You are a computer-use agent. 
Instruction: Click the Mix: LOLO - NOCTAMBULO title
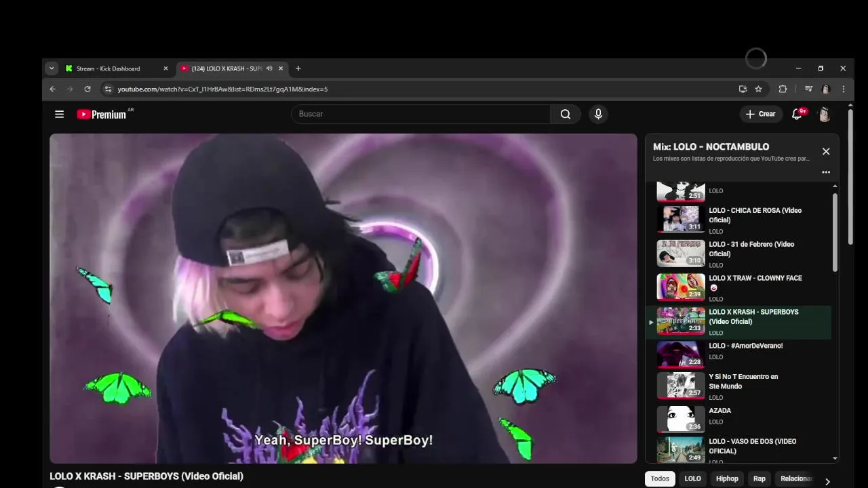pyautogui.click(x=711, y=146)
